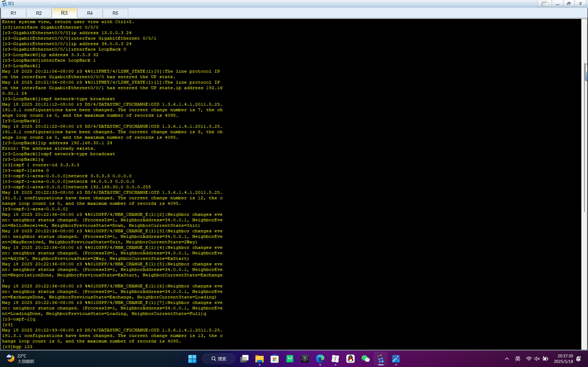Unmute the muted speaker tray icon
This screenshot has height=367, width=588.
tap(537, 359)
